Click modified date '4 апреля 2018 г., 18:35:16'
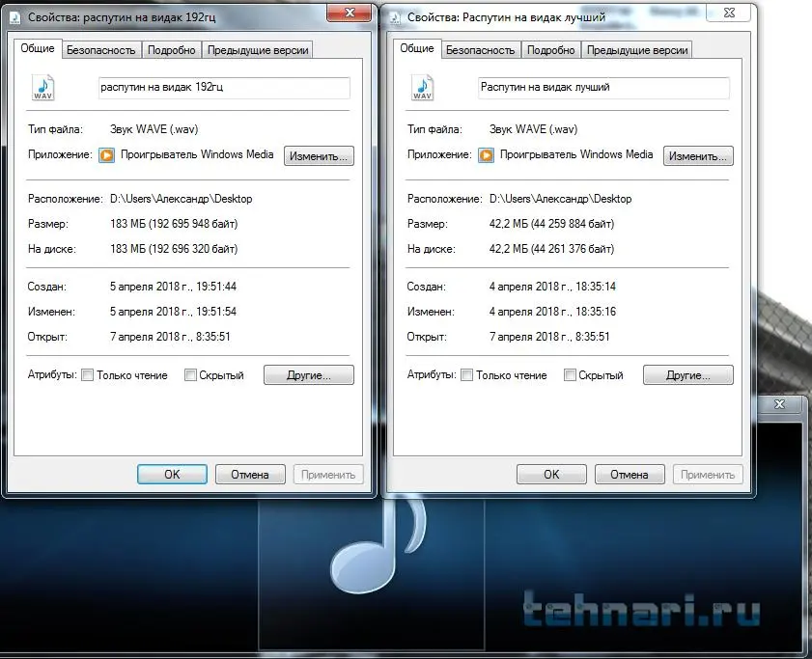Screen dimensions: 812x659 pyautogui.click(x=552, y=312)
